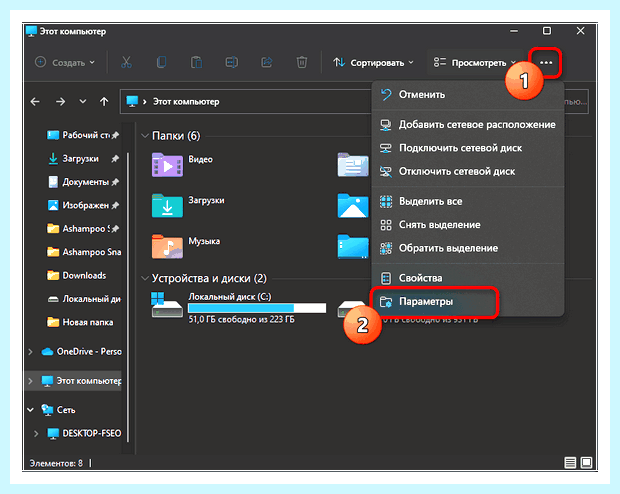Choose Подключить сетевой диск
620x494 pixels.
coord(467,148)
